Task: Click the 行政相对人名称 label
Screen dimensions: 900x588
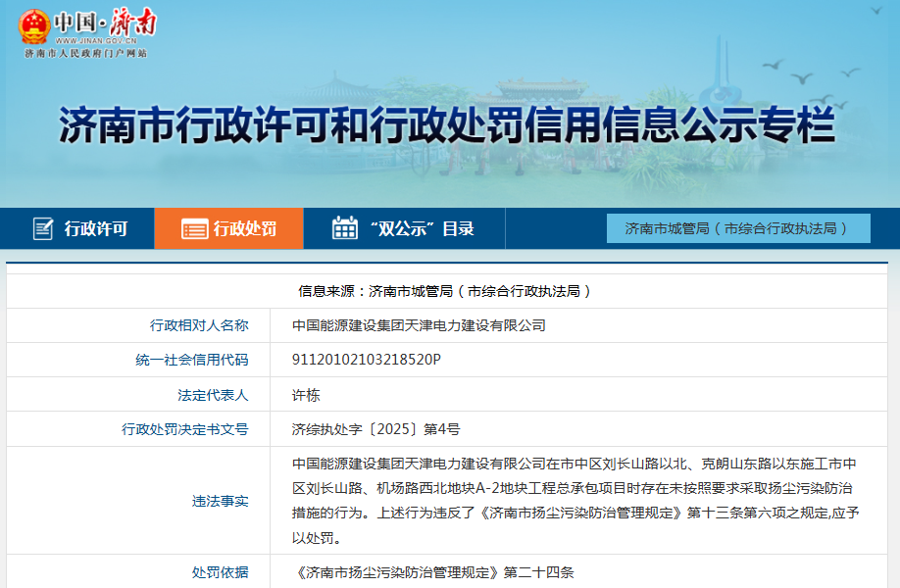Action: click(x=199, y=325)
